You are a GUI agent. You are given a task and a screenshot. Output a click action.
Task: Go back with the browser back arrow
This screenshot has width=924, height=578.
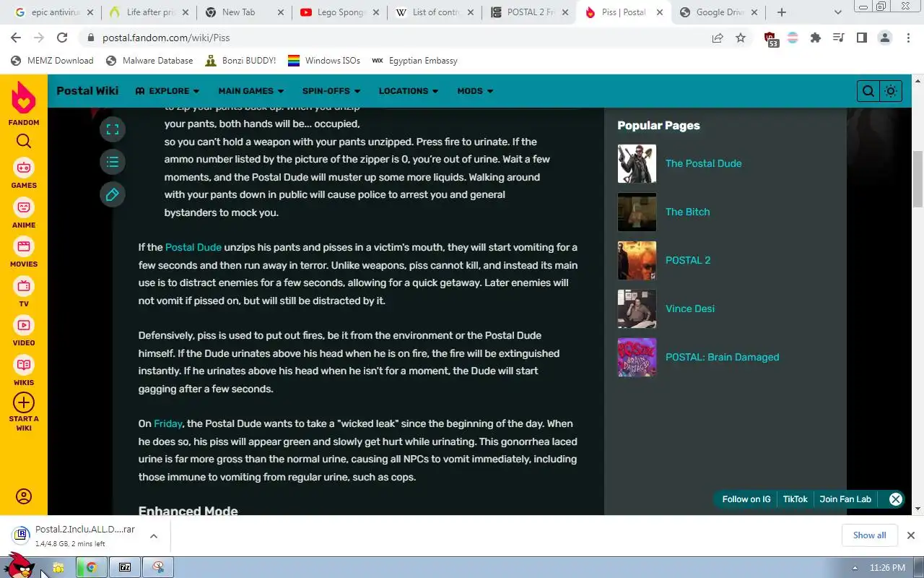(16, 38)
